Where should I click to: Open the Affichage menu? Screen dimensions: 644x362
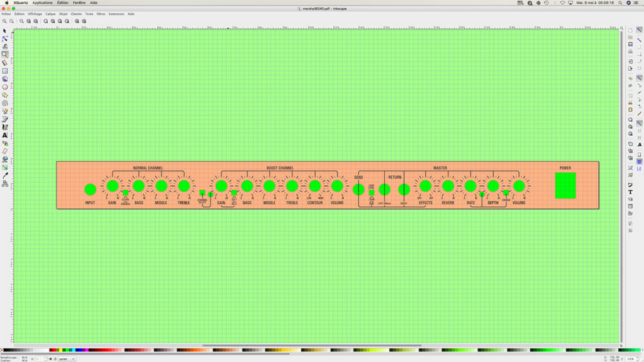(x=35, y=14)
